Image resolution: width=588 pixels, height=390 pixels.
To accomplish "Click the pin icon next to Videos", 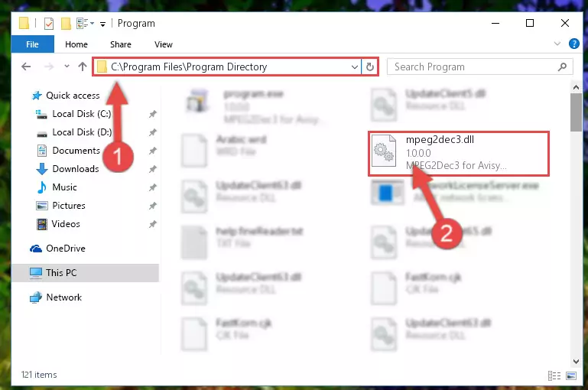I will click(x=152, y=224).
